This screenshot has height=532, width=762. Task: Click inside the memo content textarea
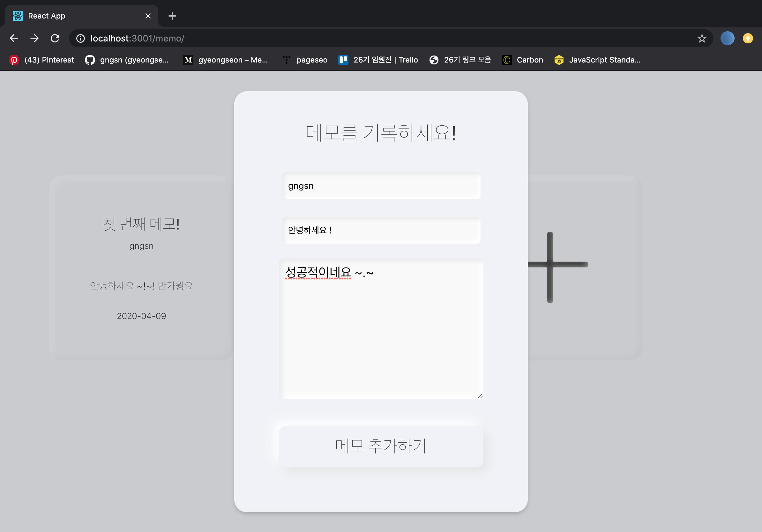(x=381, y=332)
